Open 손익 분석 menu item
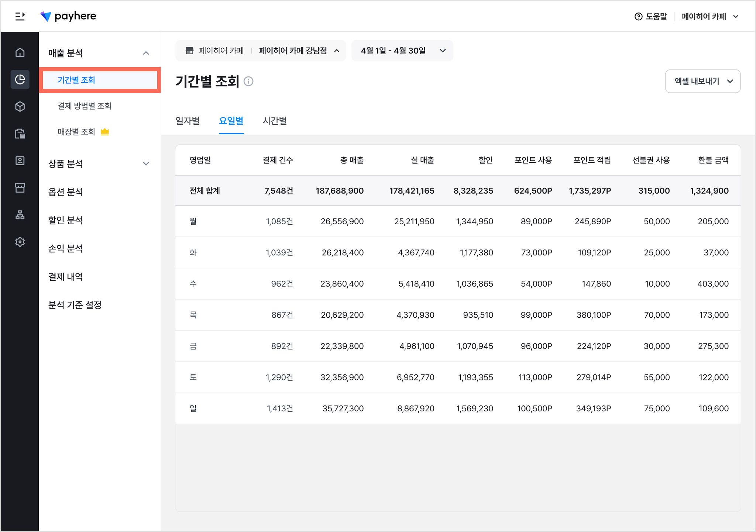Viewport: 756px width, 532px height. coord(66,248)
